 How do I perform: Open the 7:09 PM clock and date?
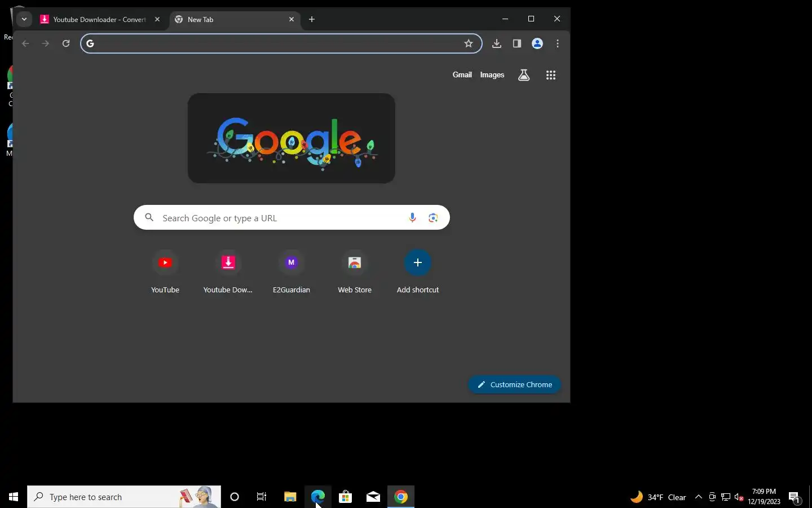point(764,497)
